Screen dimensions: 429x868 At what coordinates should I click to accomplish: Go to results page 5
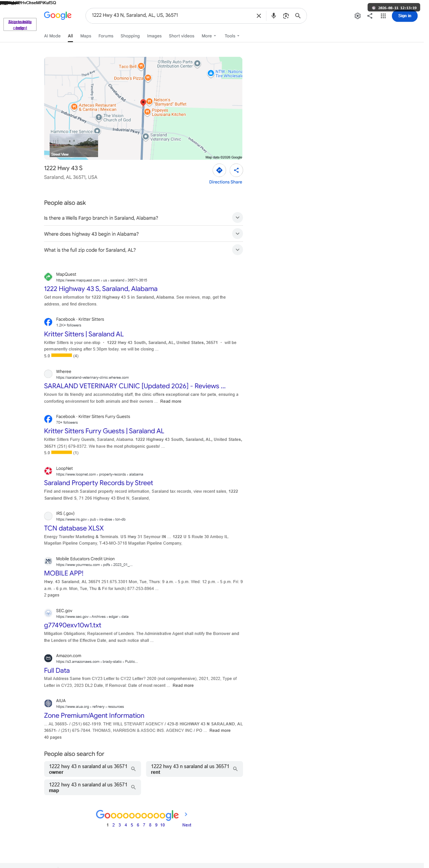click(x=132, y=825)
